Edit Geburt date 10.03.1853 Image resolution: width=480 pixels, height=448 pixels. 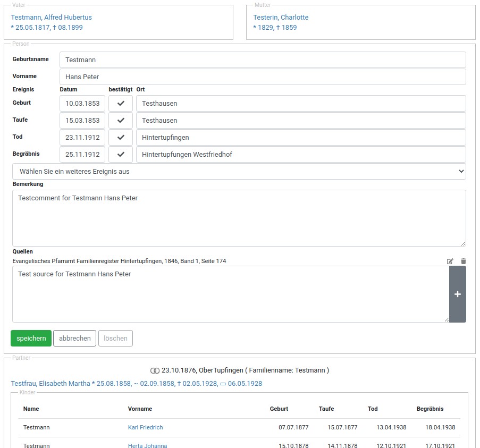tap(82, 104)
